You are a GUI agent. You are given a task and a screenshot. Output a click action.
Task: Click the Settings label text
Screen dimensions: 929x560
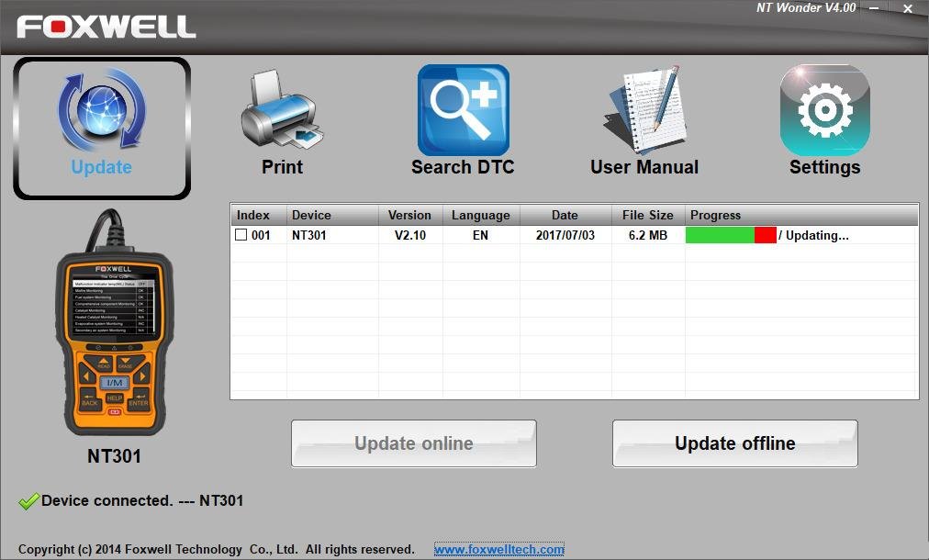click(x=824, y=167)
